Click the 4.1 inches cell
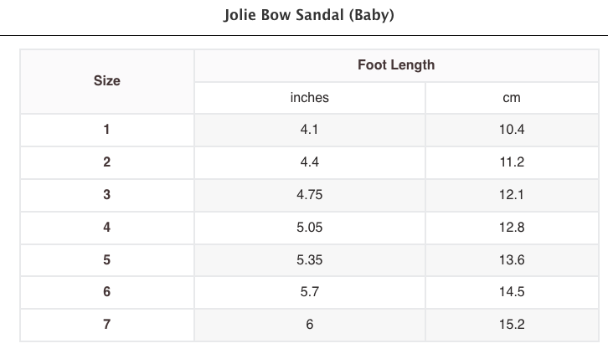The image size is (608, 364). click(309, 130)
